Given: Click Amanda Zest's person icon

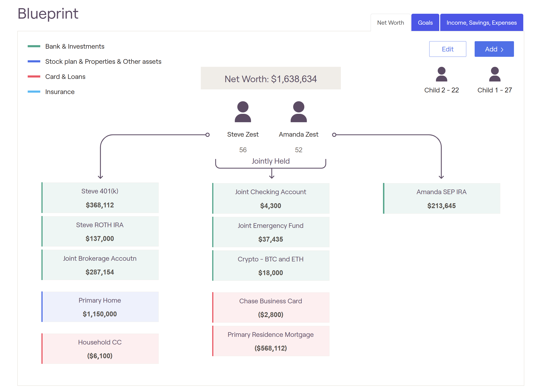Looking at the screenshot, I should pyautogui.click(x=298, y=112).
